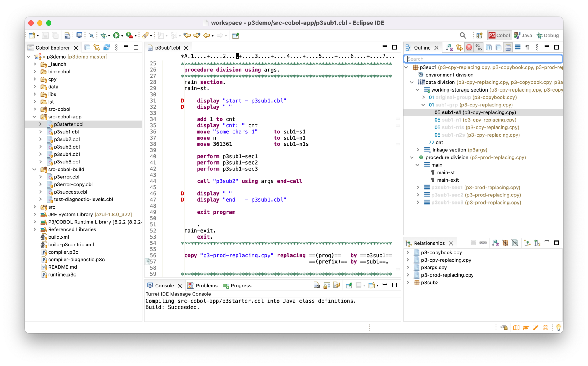The height and width of the screenshot is (366, 588).
Task: Collapse the src-cobol-app folder
Action: (x=34, y=116)
